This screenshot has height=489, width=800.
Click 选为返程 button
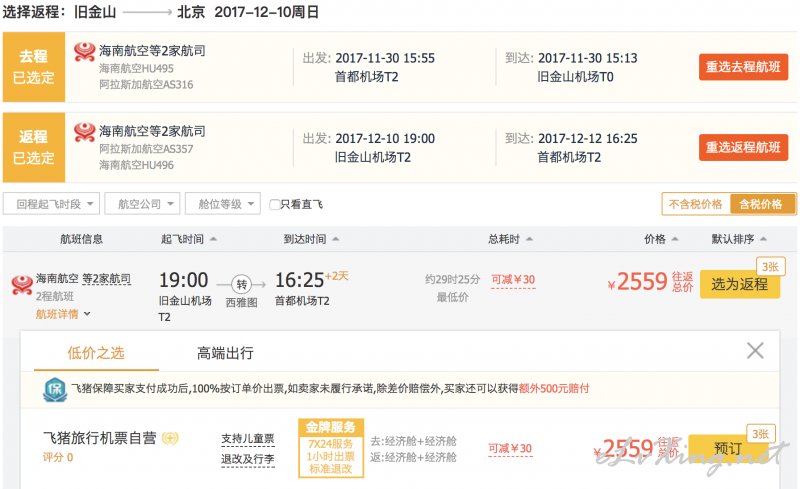pos(739,284)
